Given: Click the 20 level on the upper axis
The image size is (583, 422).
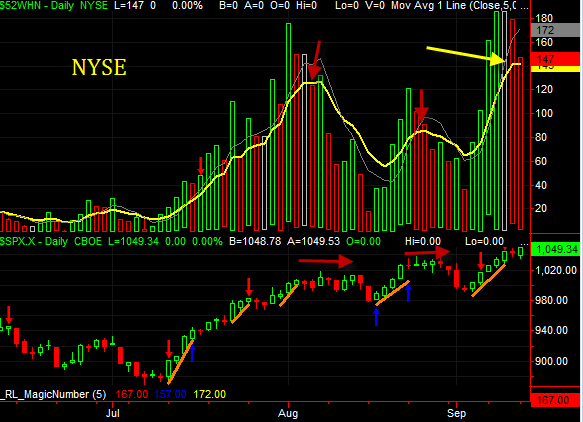Looking at the screenshot, I should [x=541, y=208].
